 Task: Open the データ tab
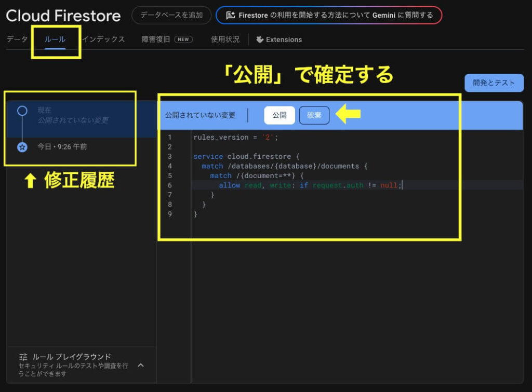coord(17,39)
